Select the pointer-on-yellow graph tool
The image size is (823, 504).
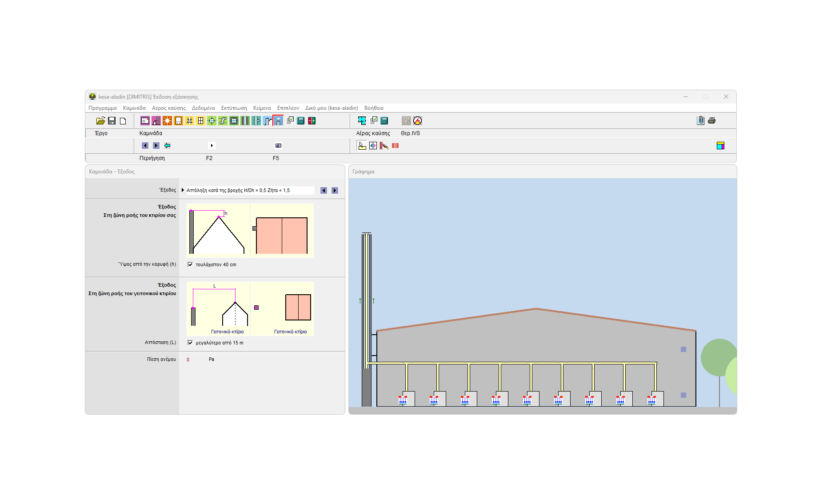click(x=362, y=146)
